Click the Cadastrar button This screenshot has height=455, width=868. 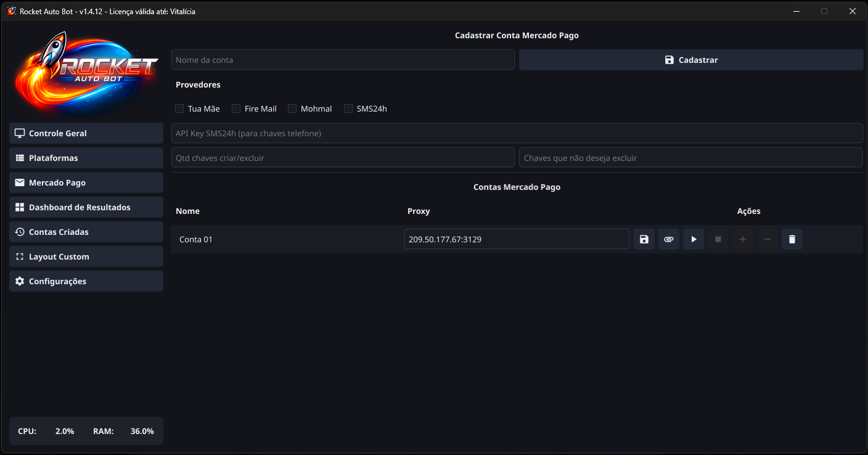(x=690, y=60)
